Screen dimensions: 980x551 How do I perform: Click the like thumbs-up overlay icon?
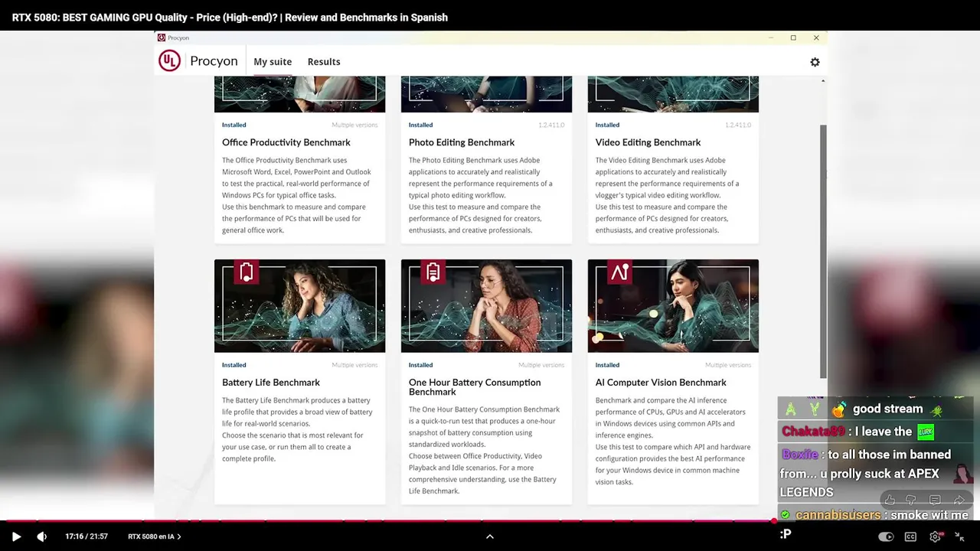point(890,500)
